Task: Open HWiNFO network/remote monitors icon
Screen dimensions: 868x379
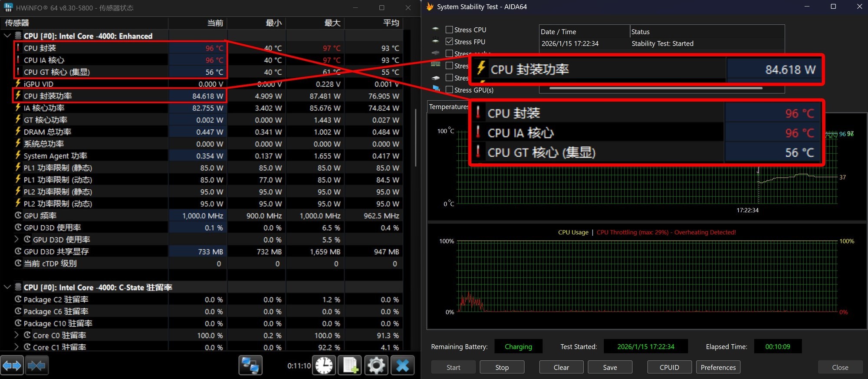Action: coord(250,366)
